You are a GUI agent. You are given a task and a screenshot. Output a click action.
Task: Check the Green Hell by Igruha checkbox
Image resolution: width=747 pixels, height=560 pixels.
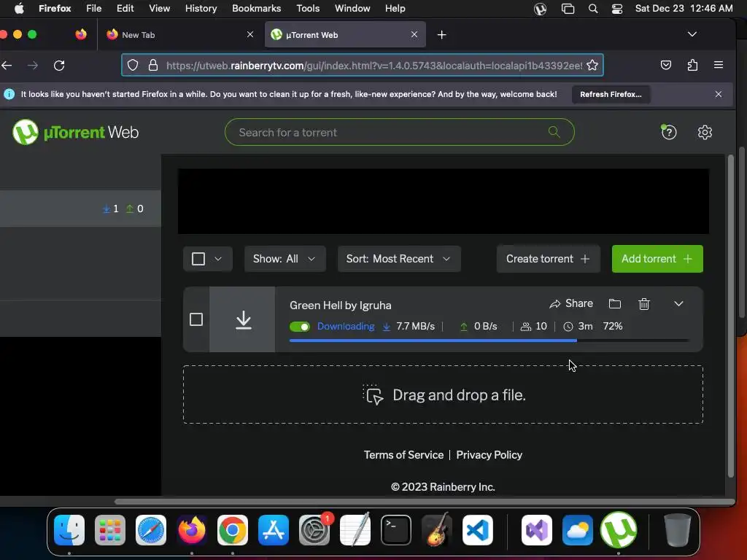click(x=196, y=319)
